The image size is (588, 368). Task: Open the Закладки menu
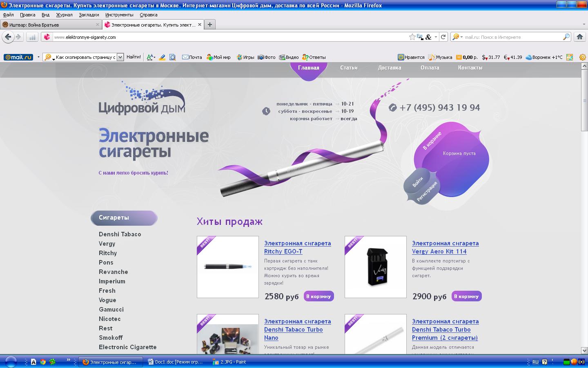click(x=89, y=15)
